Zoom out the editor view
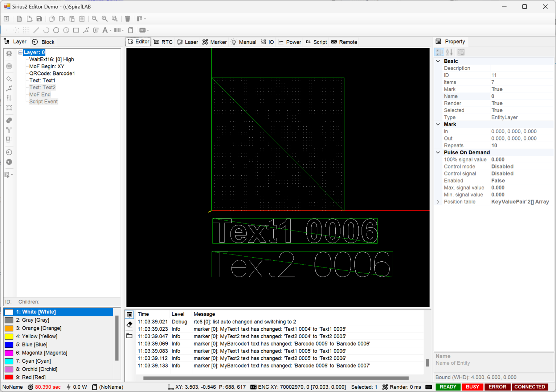The height and width of the screenshot is (392, 556). point(95,19)
